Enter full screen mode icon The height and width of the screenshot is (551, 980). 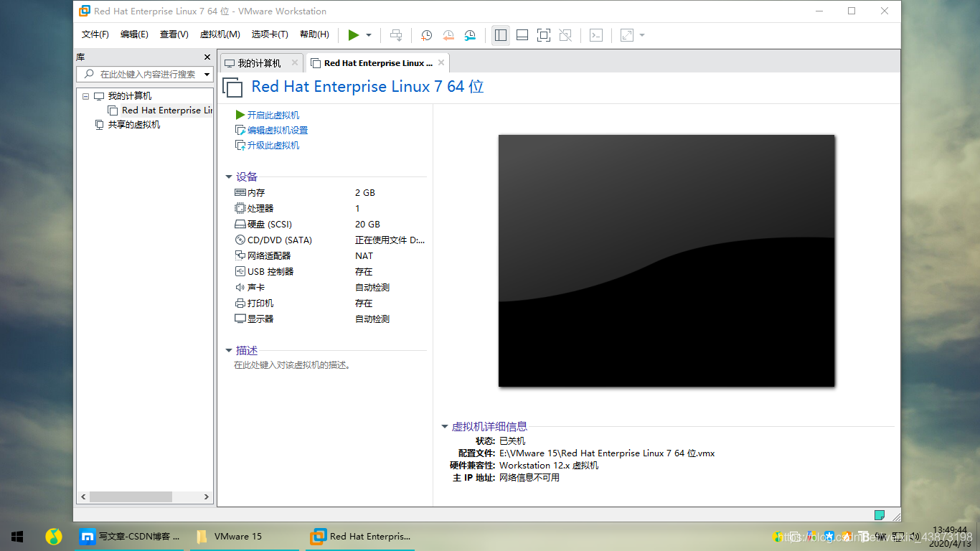point(544,34)
